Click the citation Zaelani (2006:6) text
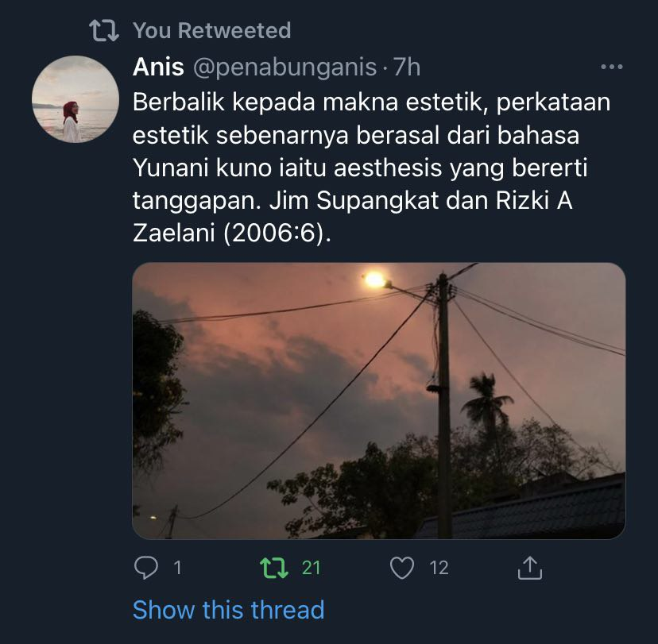This screenshot has width=658, height=644. 231,233
